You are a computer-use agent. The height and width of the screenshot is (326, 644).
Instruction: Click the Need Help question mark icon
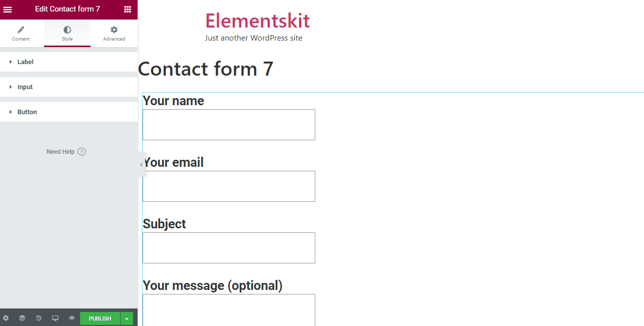pos(82,152)
